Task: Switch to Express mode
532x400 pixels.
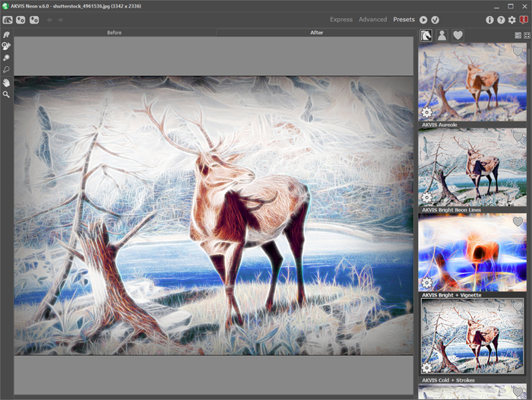Action: tap(340, 20)
